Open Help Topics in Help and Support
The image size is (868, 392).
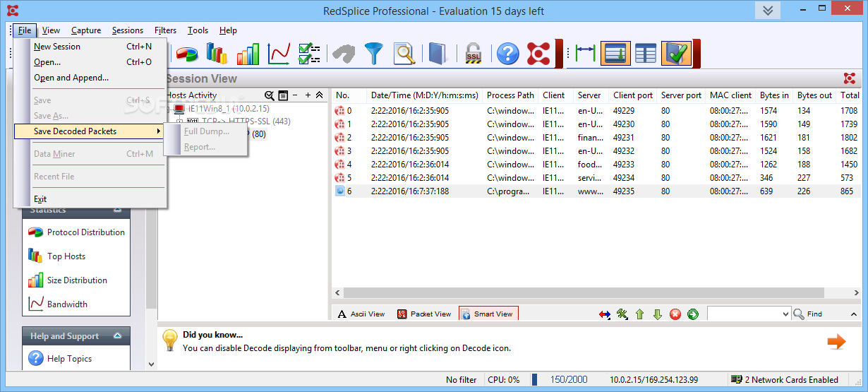[60, 359]
